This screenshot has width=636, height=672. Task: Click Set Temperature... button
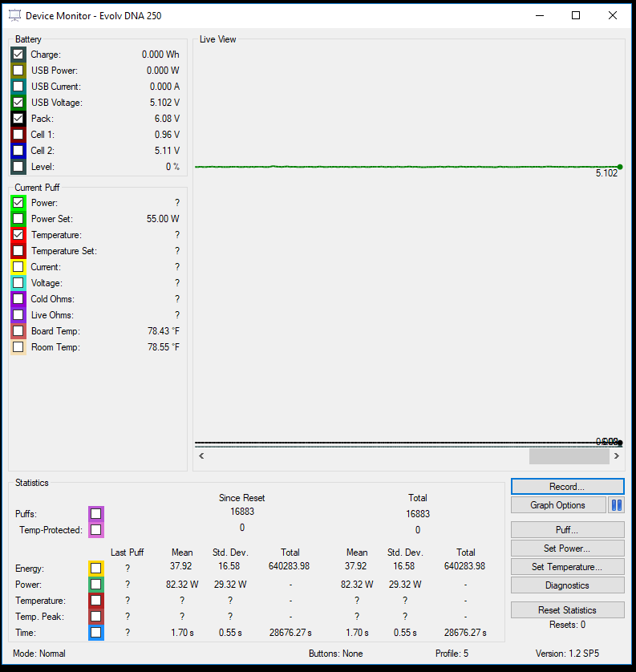(567, 567)
